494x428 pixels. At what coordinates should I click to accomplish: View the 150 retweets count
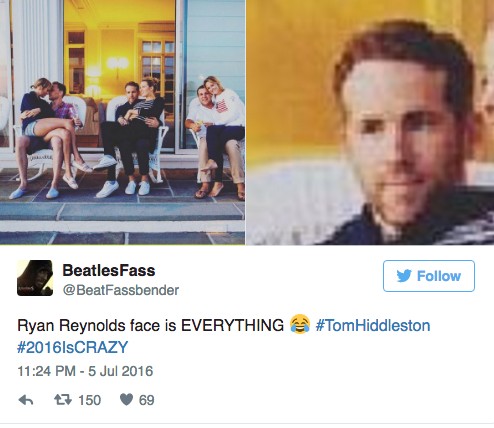(89, 400)
